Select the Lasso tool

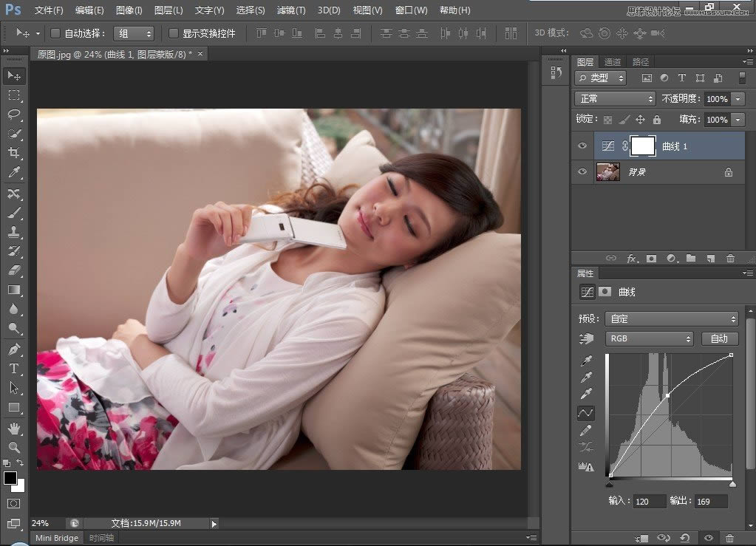(14, 115)
